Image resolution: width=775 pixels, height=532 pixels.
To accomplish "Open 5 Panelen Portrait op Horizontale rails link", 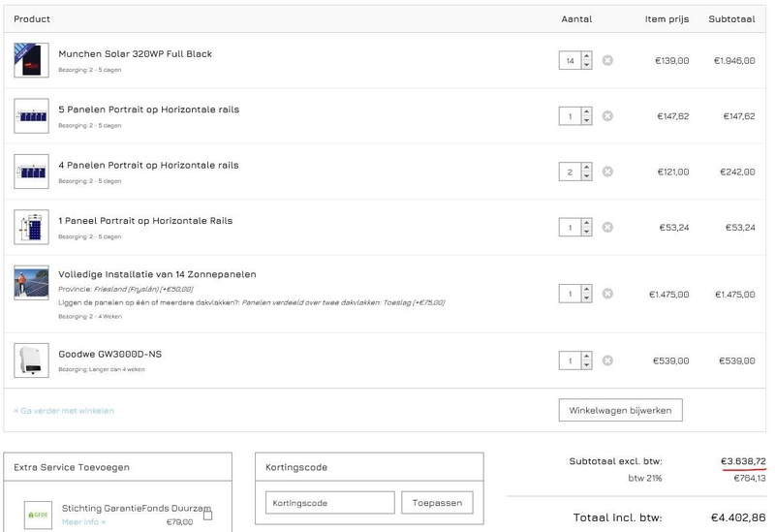I will coord(149,110).
